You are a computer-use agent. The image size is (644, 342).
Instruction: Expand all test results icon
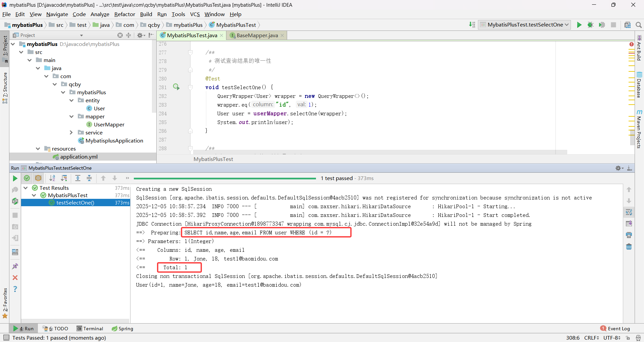[x=78, y=178]
